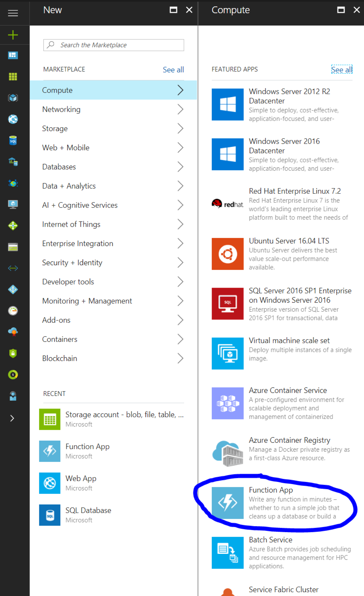Select Add-ons category
This screenshot has height=596, width=364.
click(113, 320)
